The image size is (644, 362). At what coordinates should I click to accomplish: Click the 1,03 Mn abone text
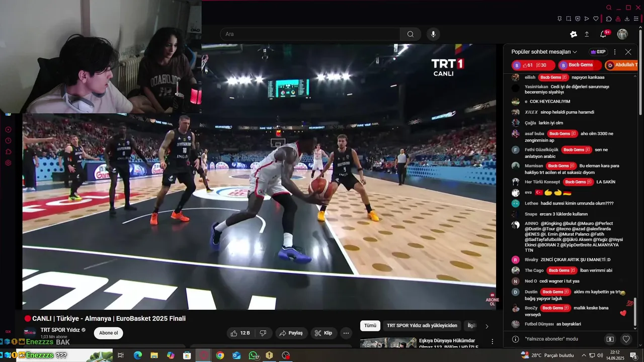click(54, 337)
